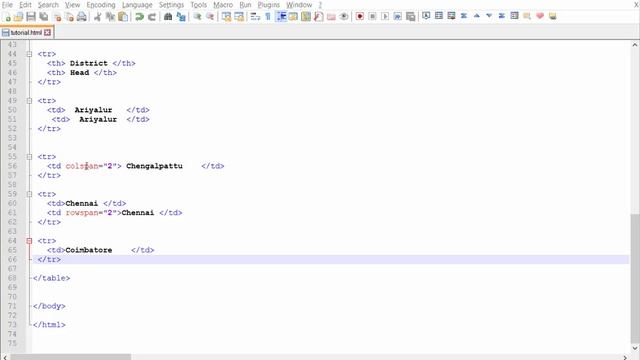
Task: Click the Close document toolbar icon
Action: click(x=57, y=17)
